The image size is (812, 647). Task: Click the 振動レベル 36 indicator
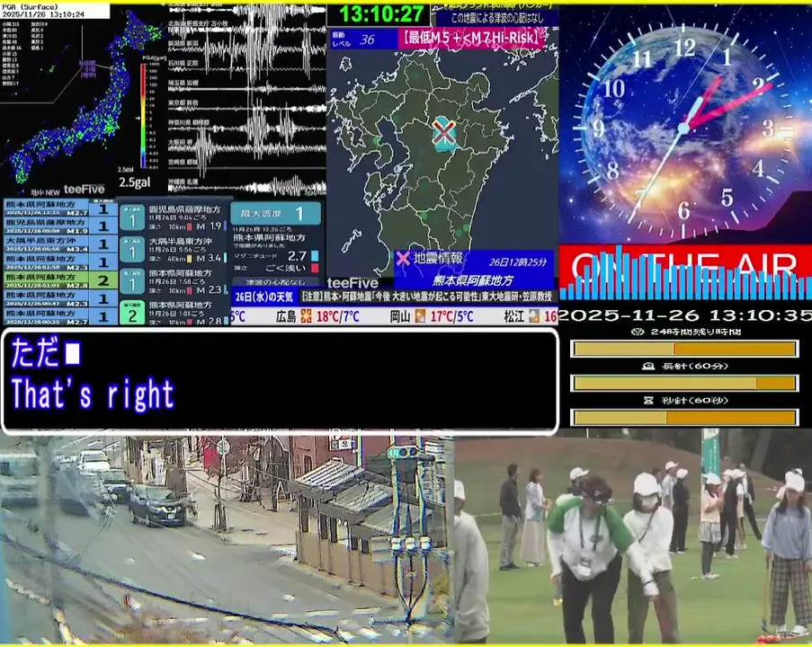pos(363,40)
